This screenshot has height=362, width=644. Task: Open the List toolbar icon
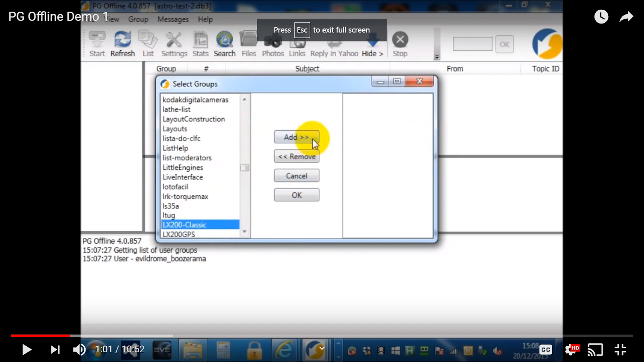pos(148,44)
